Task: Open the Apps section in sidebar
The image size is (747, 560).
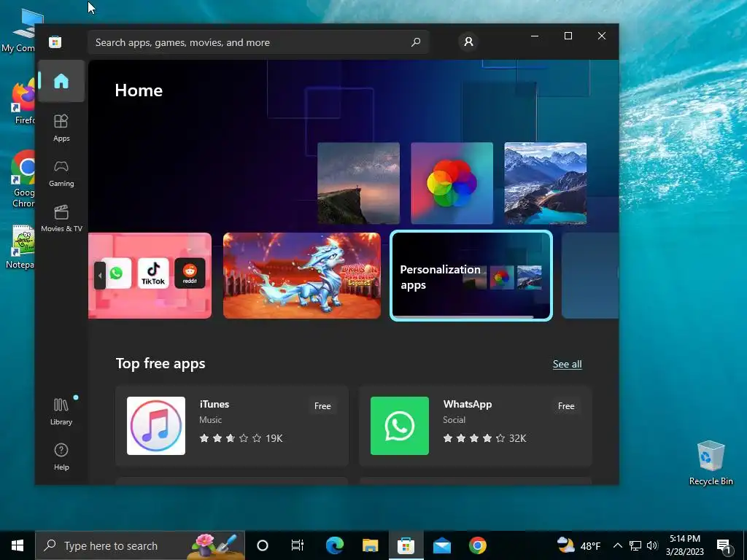Action: coord(61,128)
